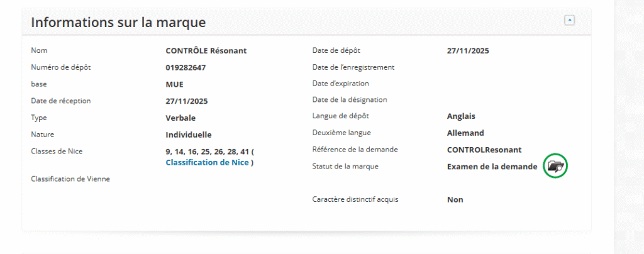The image size is (644, 254).
Task: Open the Classification de Nice link
Action: [207, 162]
